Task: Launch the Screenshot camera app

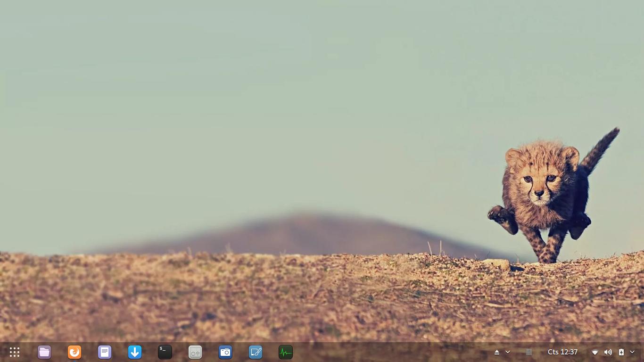Action: tap(225, 352)
